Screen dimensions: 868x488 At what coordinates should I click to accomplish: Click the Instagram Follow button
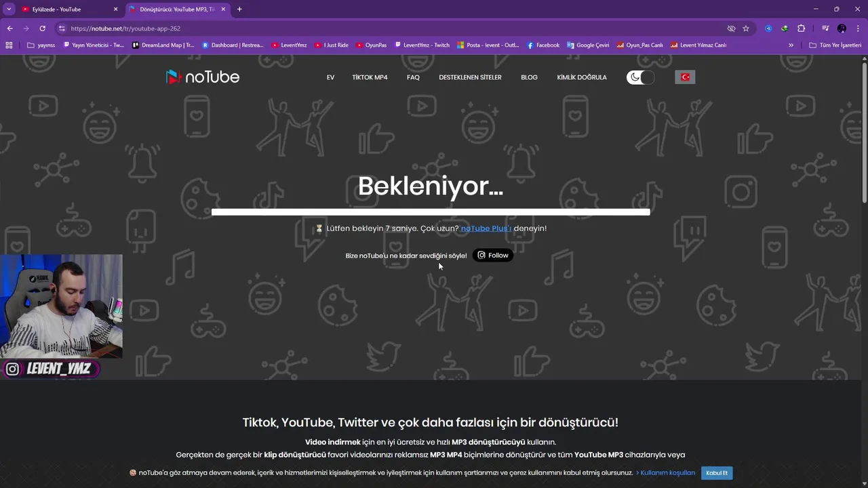(493, 256)
